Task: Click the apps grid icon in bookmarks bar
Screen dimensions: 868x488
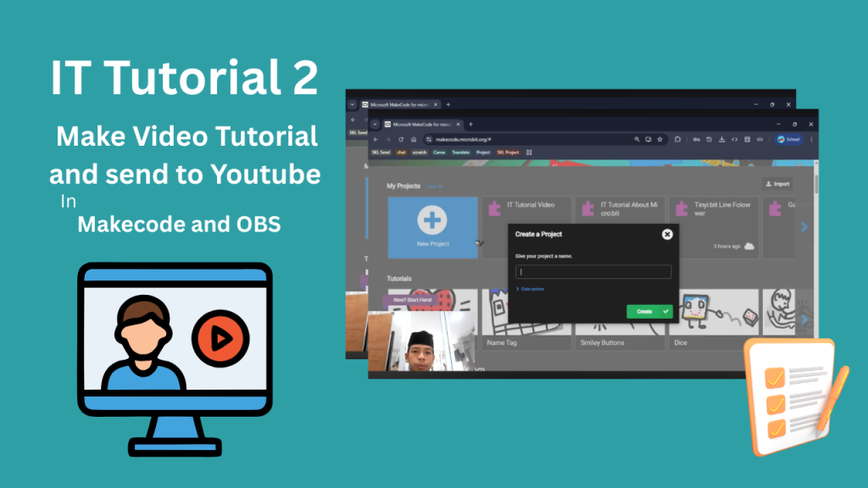Action: tap(529, 152)
